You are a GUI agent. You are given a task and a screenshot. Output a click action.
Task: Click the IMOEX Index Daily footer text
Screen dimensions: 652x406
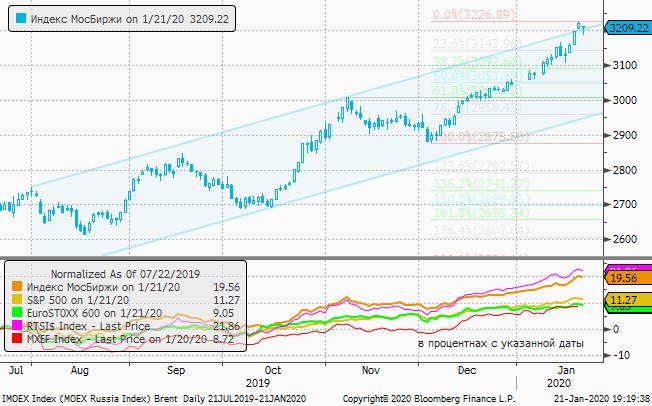point(153,399)
